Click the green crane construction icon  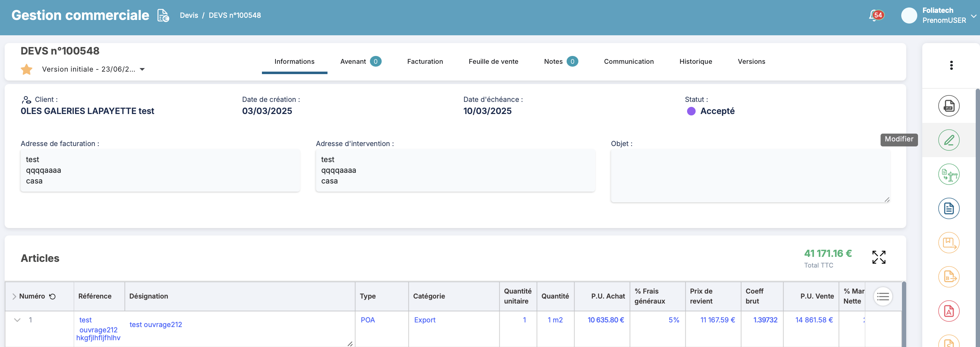(948, 174)
